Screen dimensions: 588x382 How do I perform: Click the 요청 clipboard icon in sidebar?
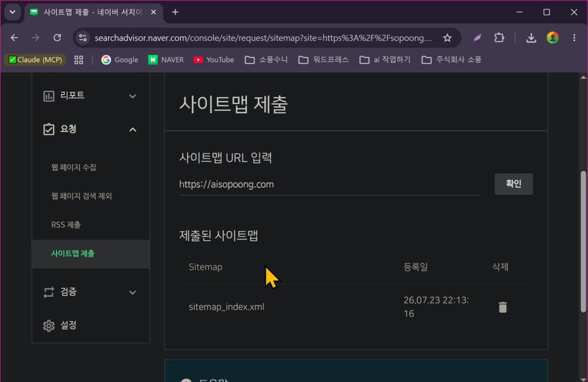(x=49, y=129)
